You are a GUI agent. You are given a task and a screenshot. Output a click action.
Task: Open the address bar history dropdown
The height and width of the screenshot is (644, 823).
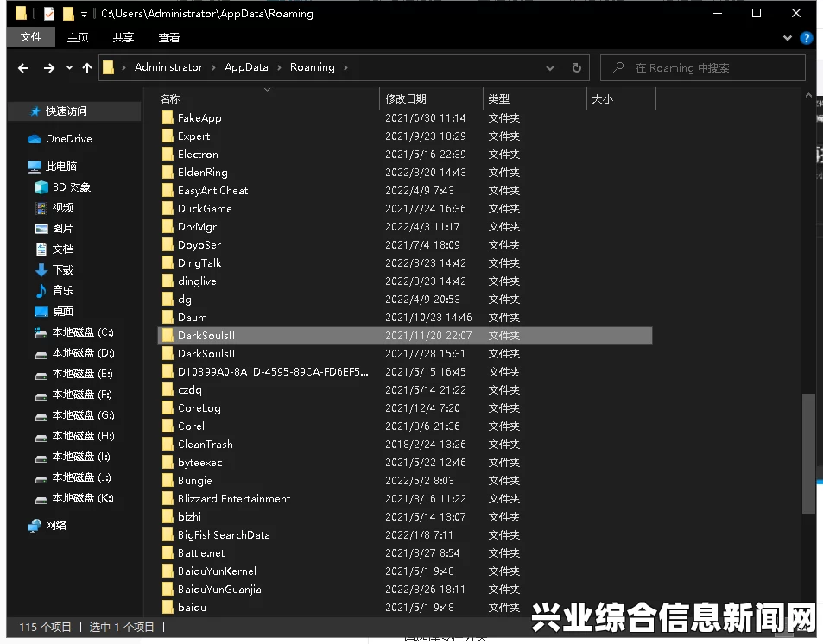click(x=549, y=67)
